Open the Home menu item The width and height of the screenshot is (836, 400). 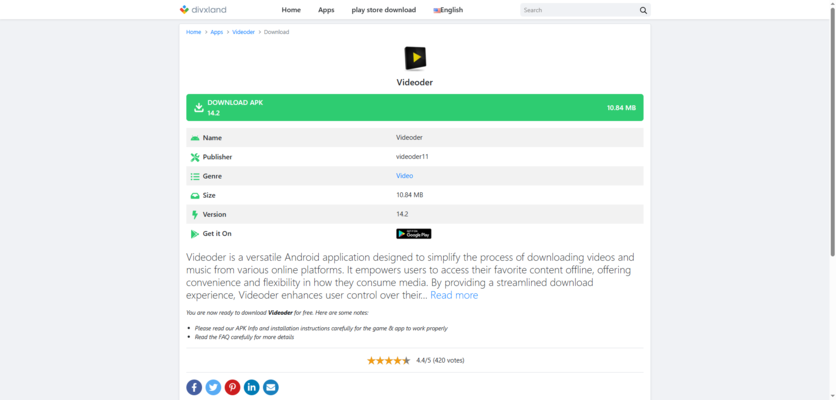click(x=291, y=10)
